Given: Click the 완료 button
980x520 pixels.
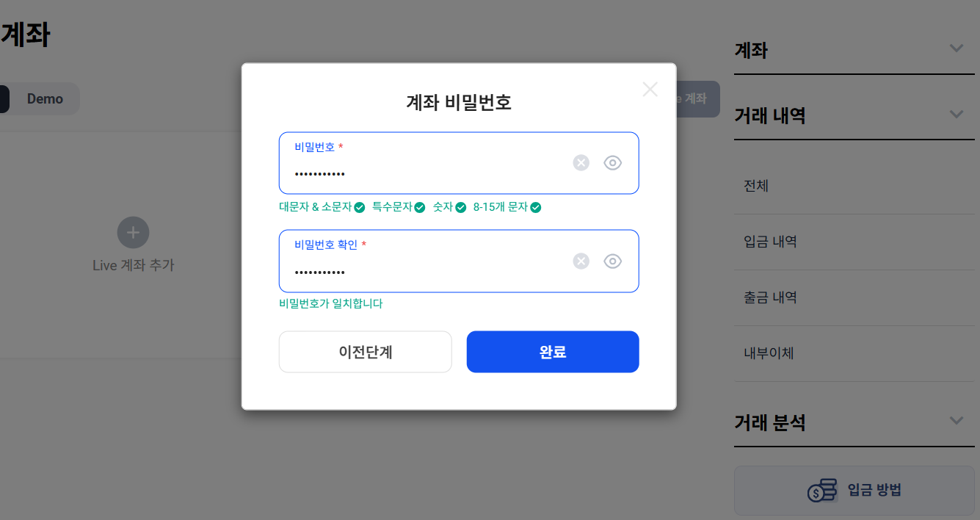Looking at the screenshot, I should click(553, 352).
